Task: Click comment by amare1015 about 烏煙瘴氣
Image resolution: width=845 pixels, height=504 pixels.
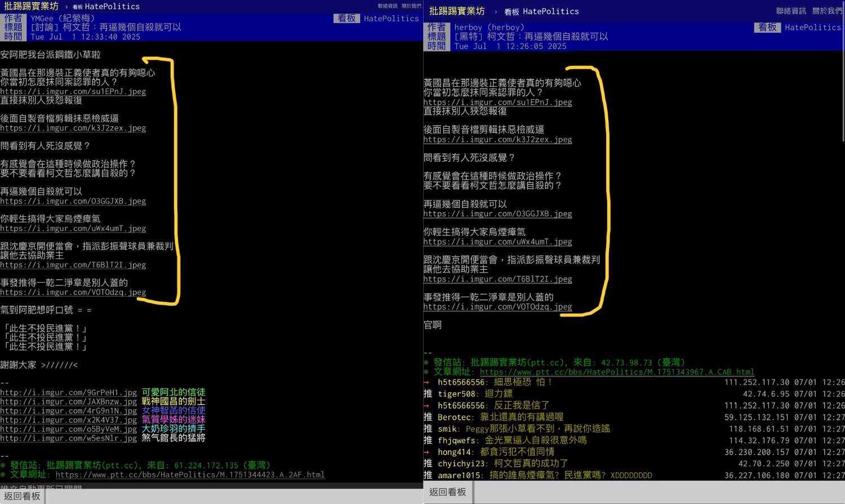Action: coord(634,475)
